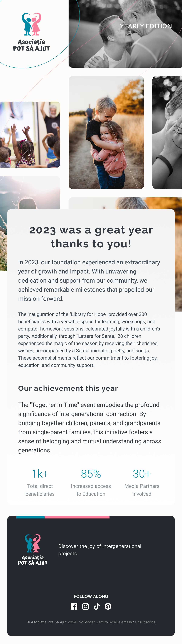182x644 pixels.
Task: Click the Facebook icon in footer
Action: 74,606
